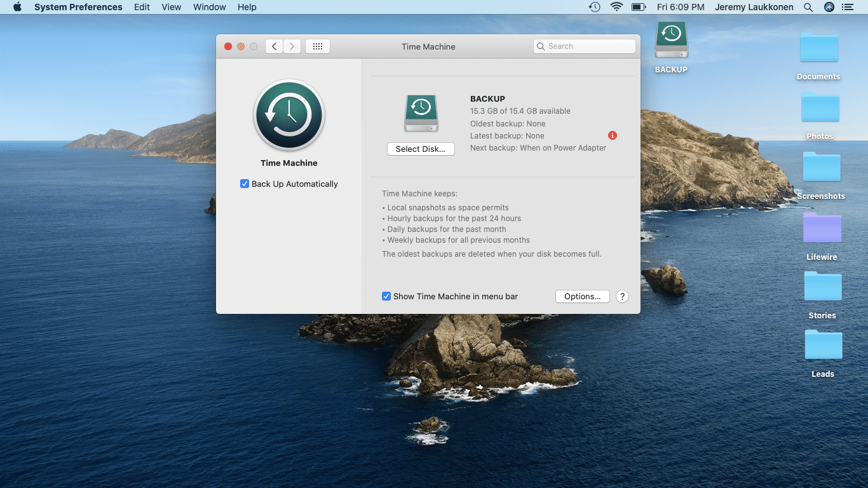Click the Time Machine menu bar icon

pos(594,7)
